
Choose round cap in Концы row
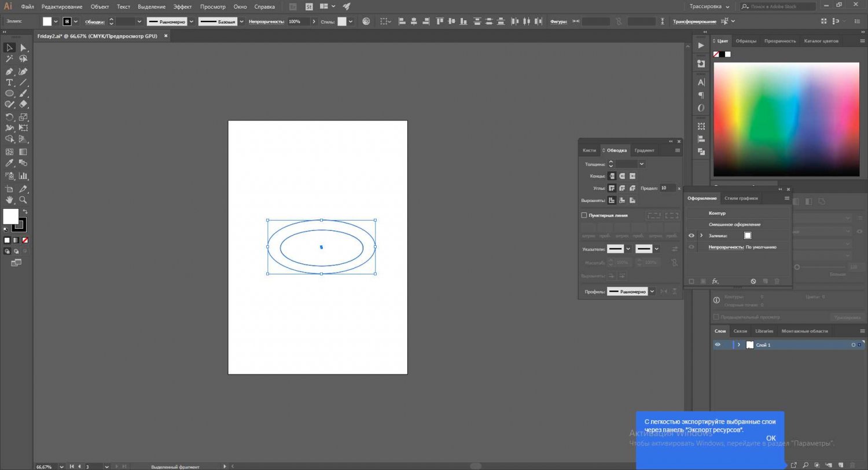point(622,176)
